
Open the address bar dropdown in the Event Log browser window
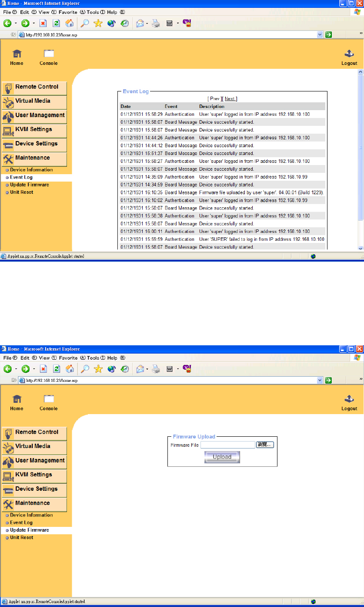point(320,34)
